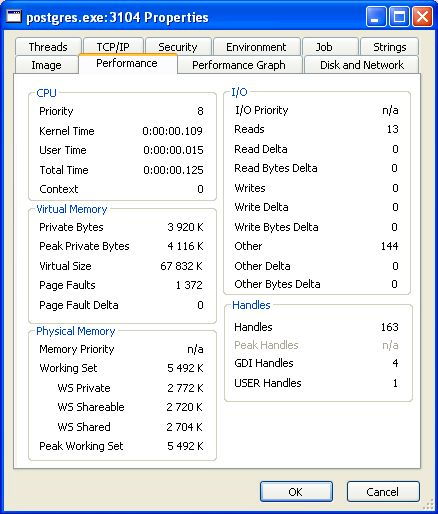The width and height of the screenshot is (438, 514).
Task: Click the Other value 144
Action: 389,246
